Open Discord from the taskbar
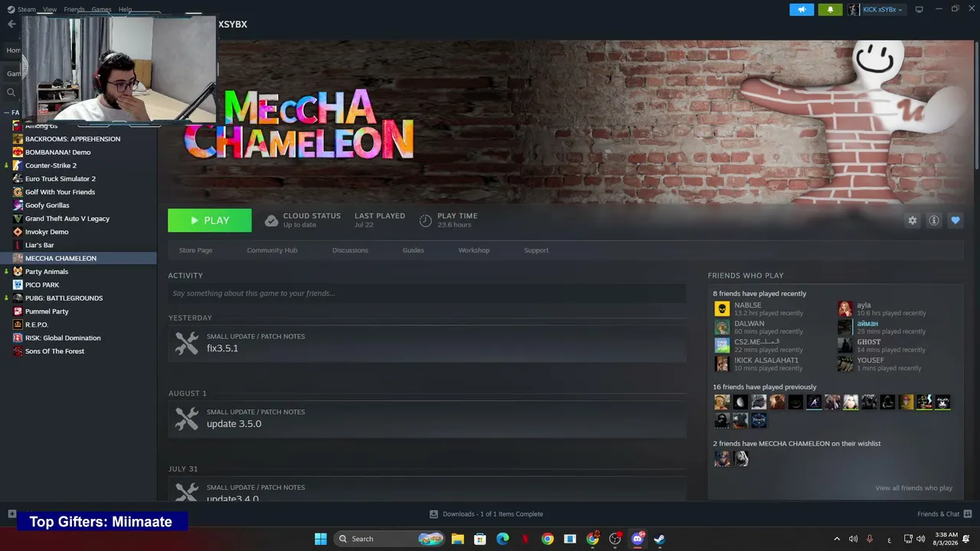 point(637,539)
